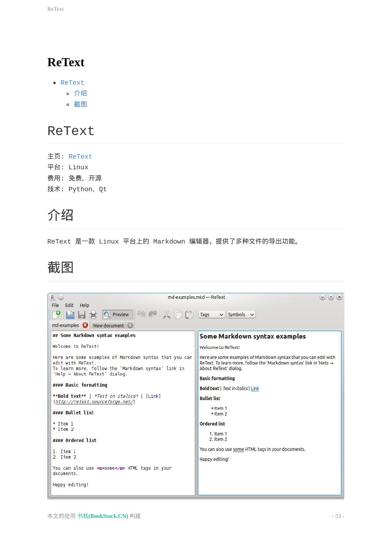The image size is (392, 554).
Task: Click the splitter handle between editor and preview
Action: (196, 413)
